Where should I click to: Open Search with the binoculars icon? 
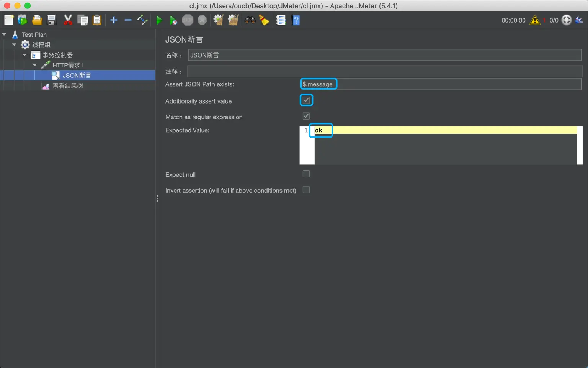pos(250,20)
